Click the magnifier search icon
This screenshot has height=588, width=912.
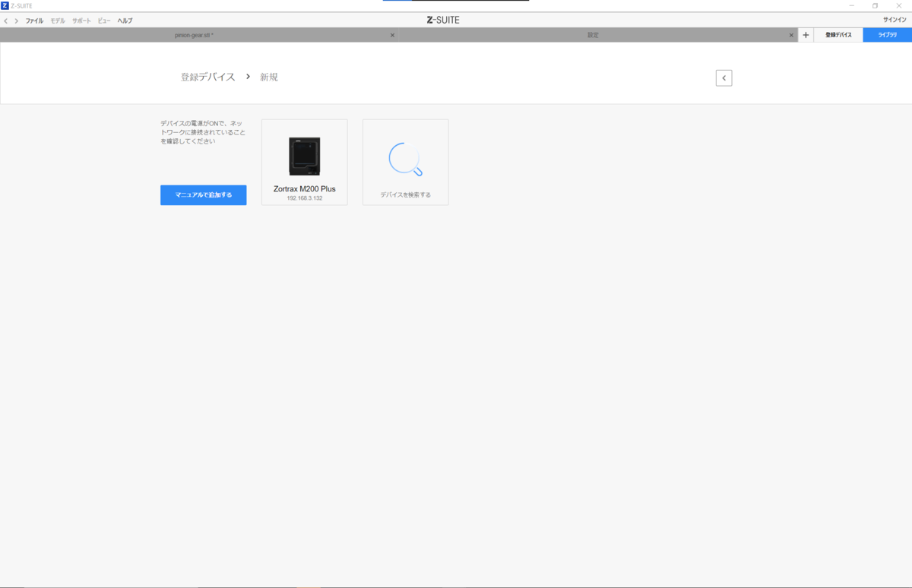(405, 160)
